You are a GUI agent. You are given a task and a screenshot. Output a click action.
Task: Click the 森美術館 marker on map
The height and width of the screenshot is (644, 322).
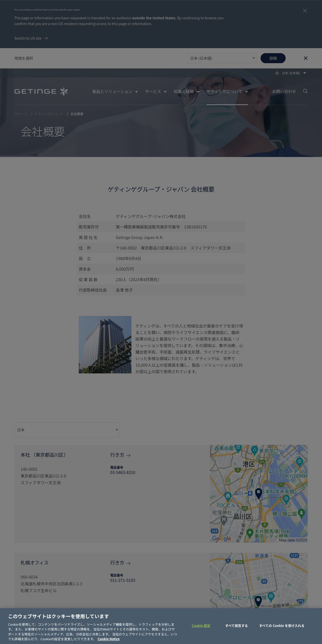pos(238,448)
